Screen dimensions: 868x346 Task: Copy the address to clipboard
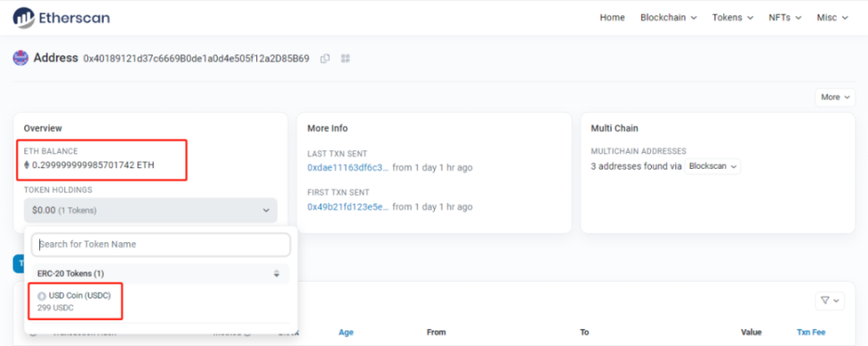click(325, 58)
